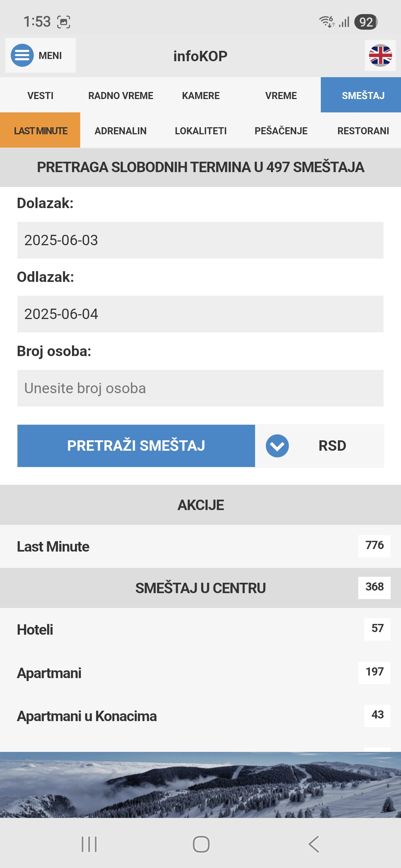Open the ADRENALIN section tab
Screen dimensions: 401x868
coord(121,131)
